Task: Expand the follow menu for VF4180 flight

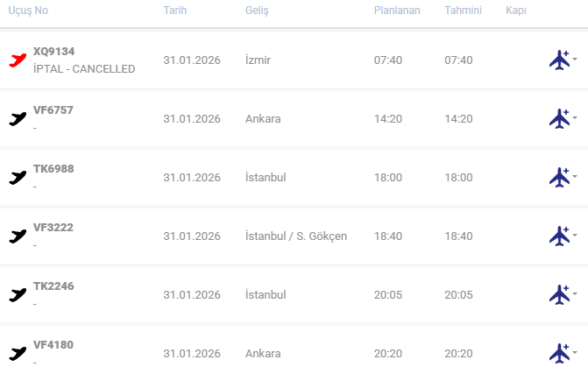Action: [575, 352]
